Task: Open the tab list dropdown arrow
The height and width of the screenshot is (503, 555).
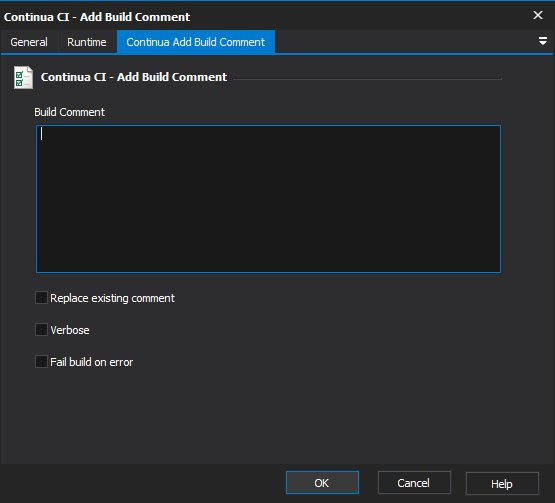Action: tap(543, 41)
